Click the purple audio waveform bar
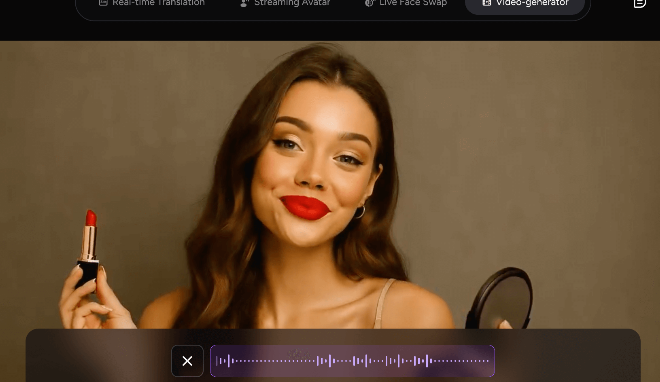660x382 pixels. pyautogui.click(x=352, y=361)
